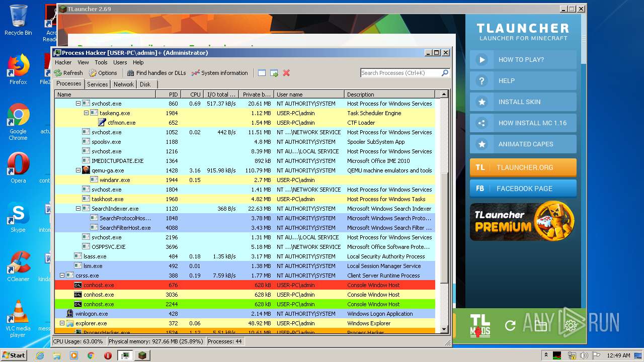Click the magnifier icon in process search
644x362 pixels.
pyautogui.click(x=445, y=73)
